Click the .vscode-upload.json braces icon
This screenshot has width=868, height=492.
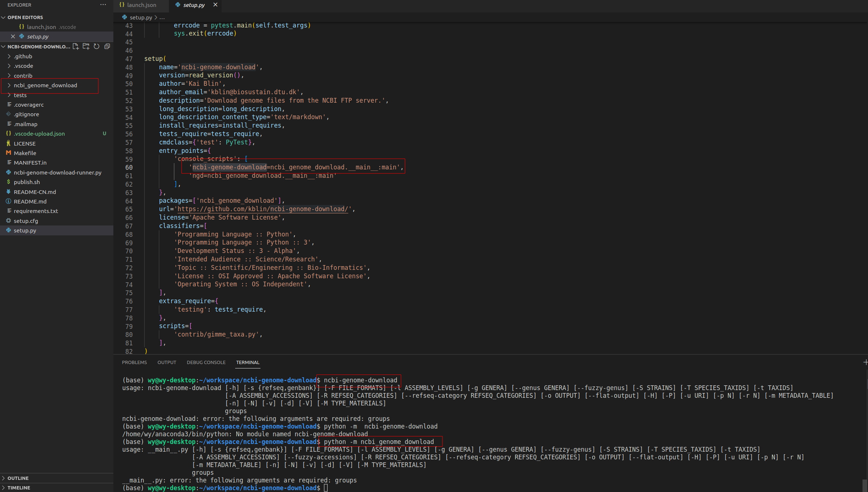8,133
